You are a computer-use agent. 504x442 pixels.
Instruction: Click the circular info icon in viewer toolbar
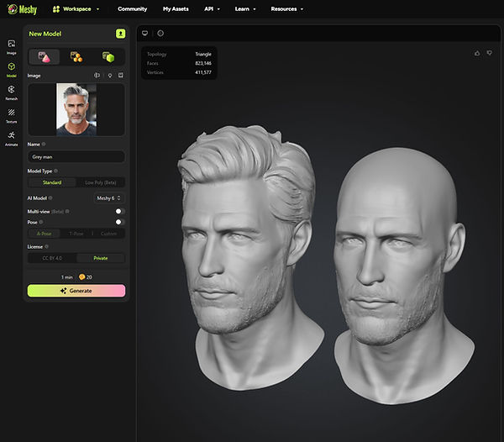[160, 33]
